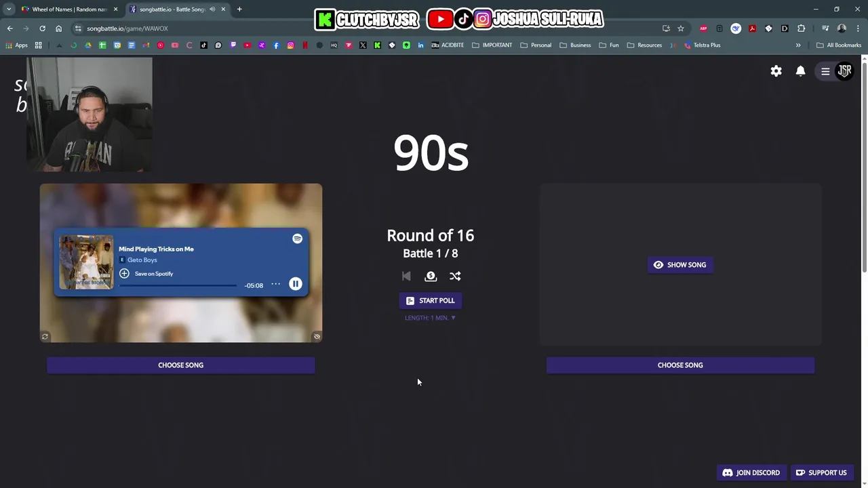Open the extensions puzzle menu
This screenshot has width=868, height=488.
(x=801, y=28)
